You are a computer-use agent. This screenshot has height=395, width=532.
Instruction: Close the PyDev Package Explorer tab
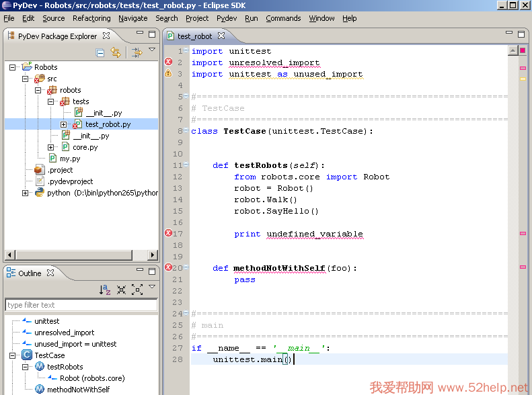point(106,36)
